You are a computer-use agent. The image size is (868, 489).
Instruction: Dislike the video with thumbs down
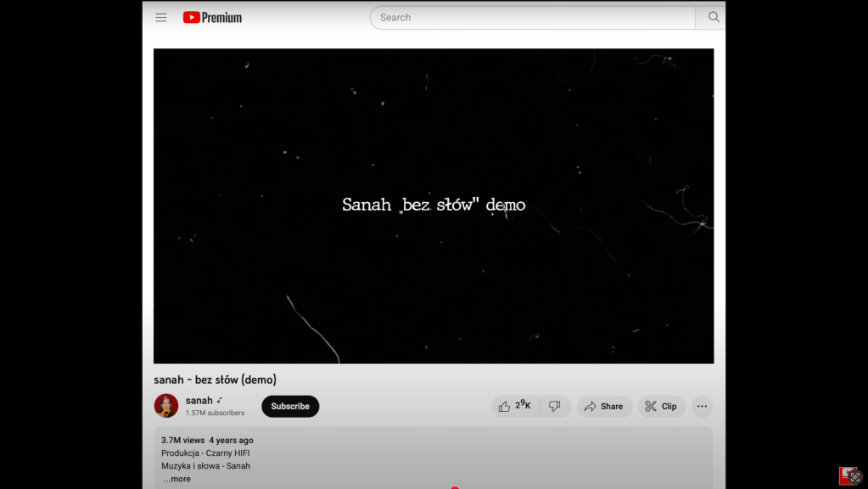tap(555, 407)
